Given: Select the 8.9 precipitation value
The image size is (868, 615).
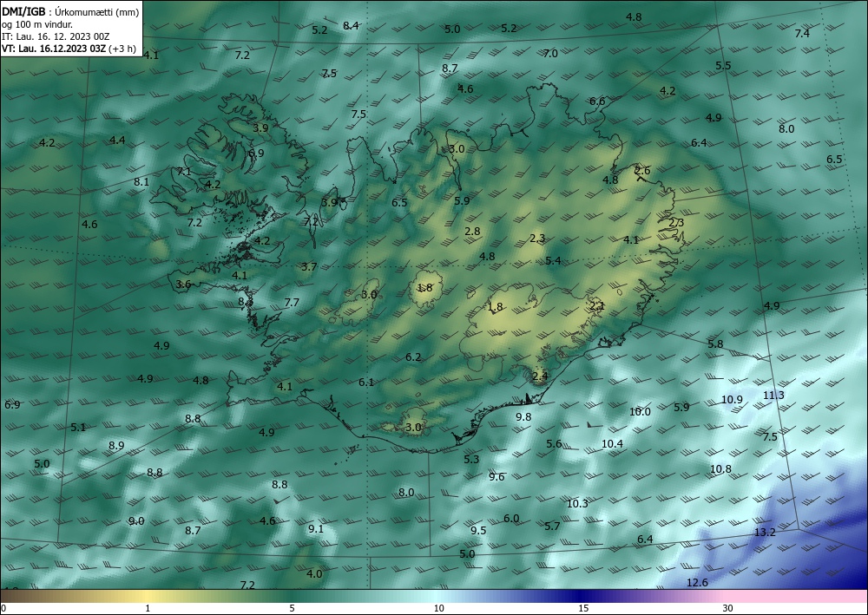Looking at the screenshot, I should click(116, 445).
